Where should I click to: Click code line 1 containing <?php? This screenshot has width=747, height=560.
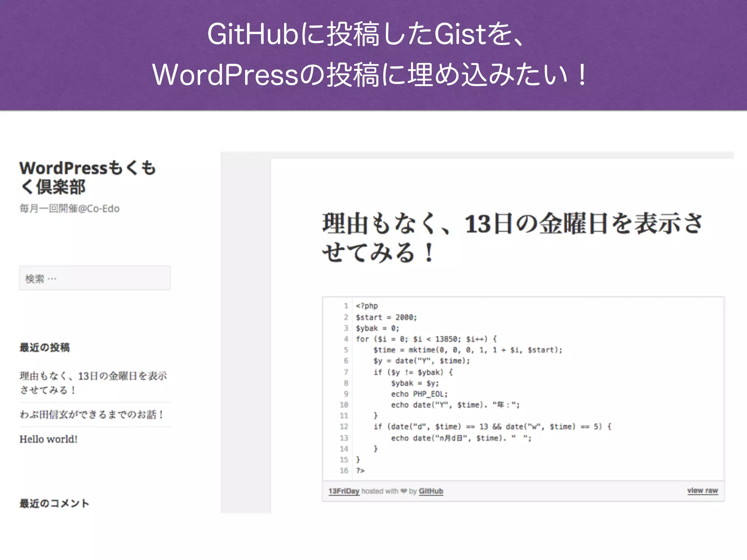click(367, 306)
